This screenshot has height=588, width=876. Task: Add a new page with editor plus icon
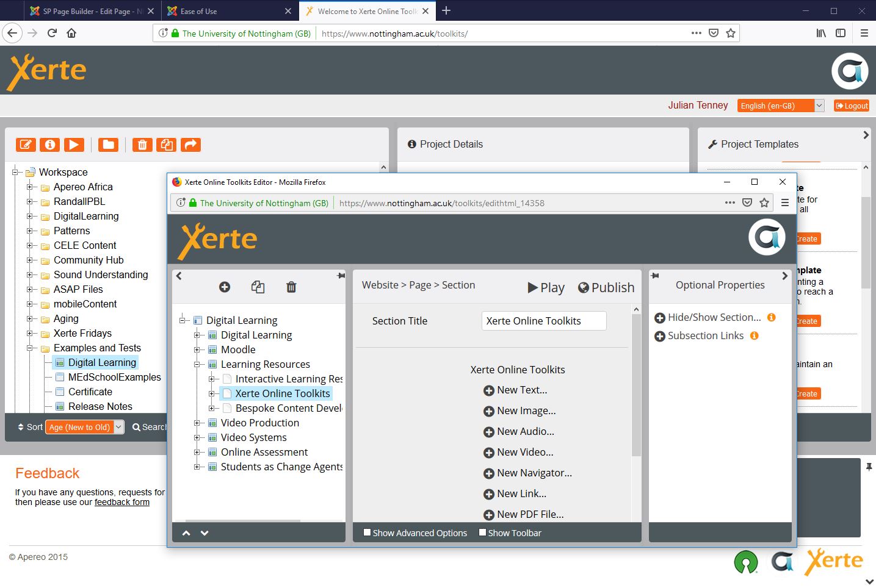(x=225, y=287)
